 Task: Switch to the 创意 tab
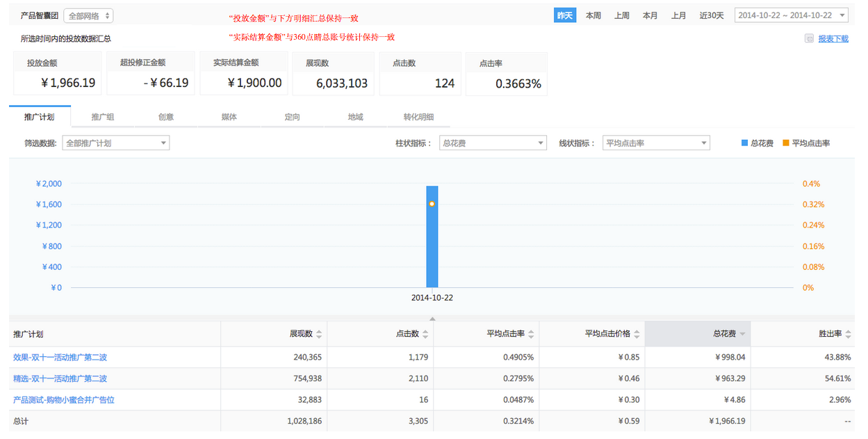165,117
